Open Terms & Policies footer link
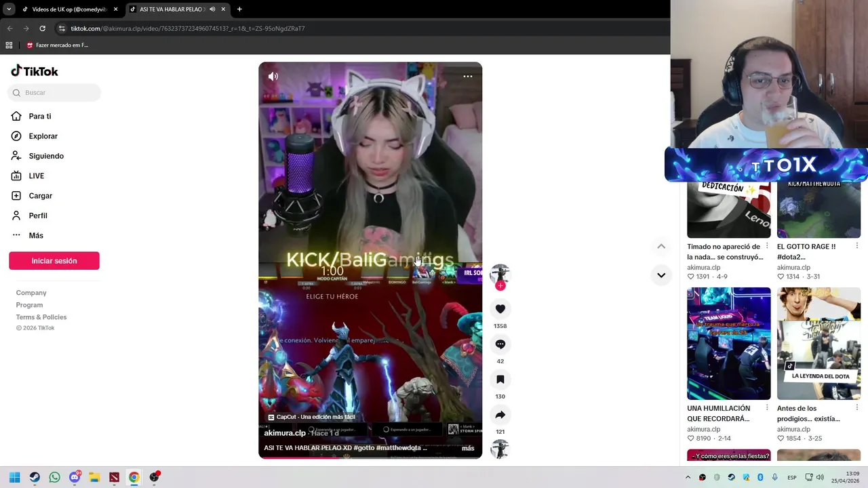The height and width of the screenshot is (488, 868). click(41, 317)
